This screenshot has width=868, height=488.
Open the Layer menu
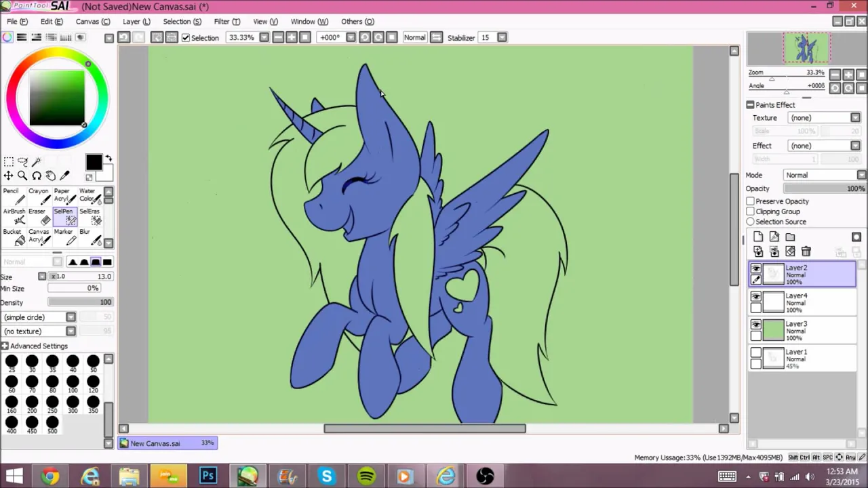point(136,22)
